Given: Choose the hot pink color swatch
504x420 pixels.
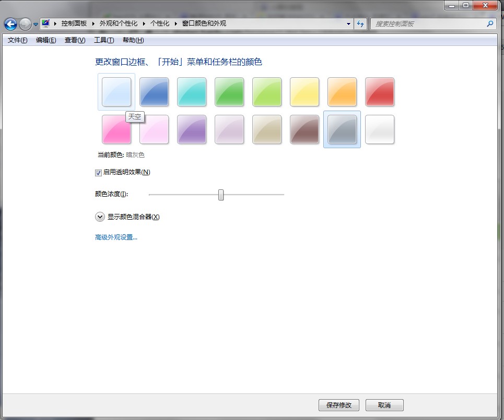Looking at the screenshot, I should point(116,129).
